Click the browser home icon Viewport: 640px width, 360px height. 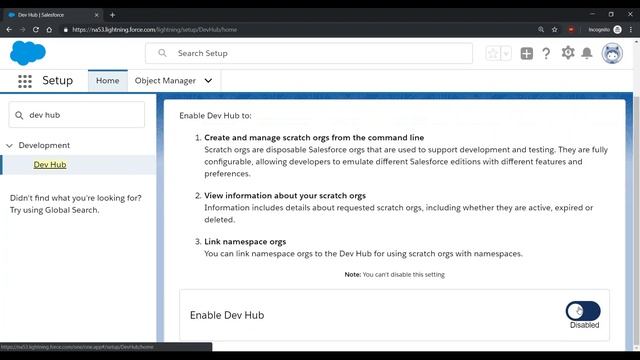point(49,29)
